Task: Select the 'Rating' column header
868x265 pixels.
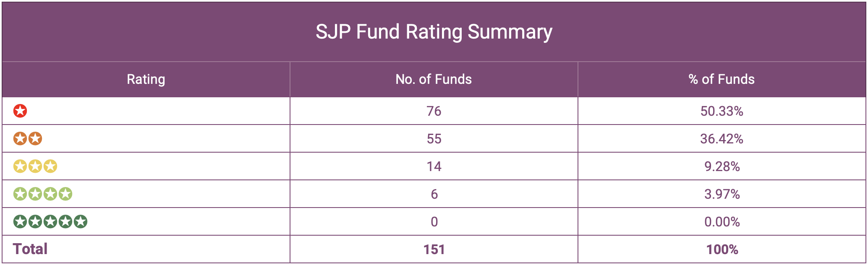Action: (x=146, y=79)
